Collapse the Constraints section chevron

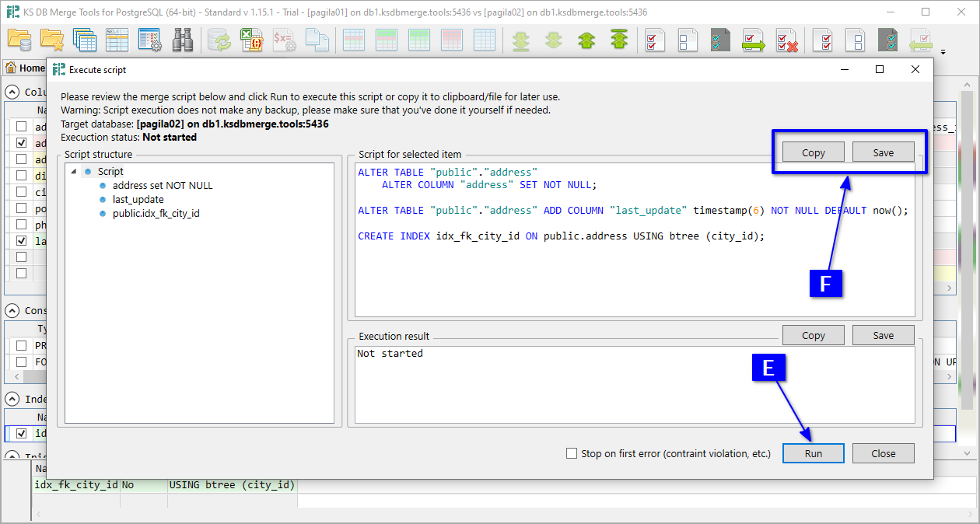[12, 310]
